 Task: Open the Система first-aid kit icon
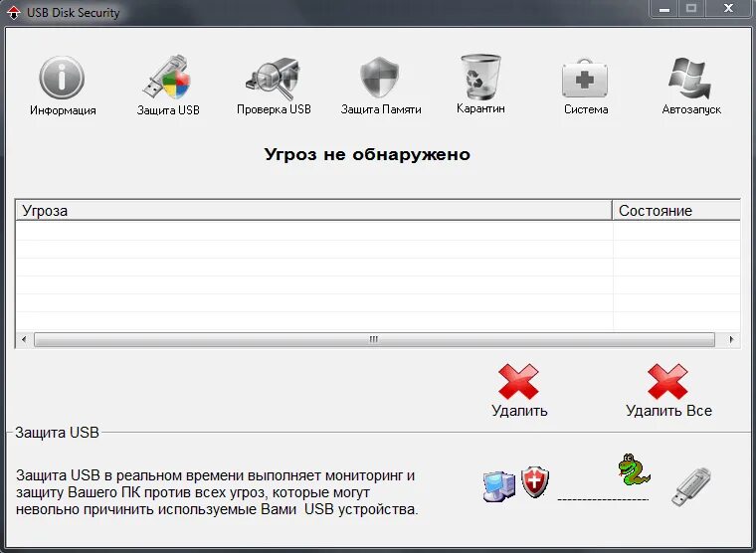click(x=585, y=80)
